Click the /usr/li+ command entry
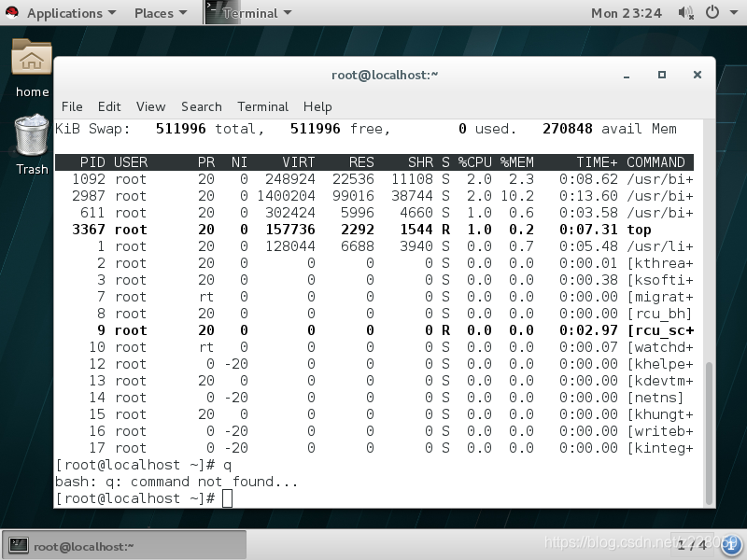This screenshot has height=560, width=747. pos(660,246)
